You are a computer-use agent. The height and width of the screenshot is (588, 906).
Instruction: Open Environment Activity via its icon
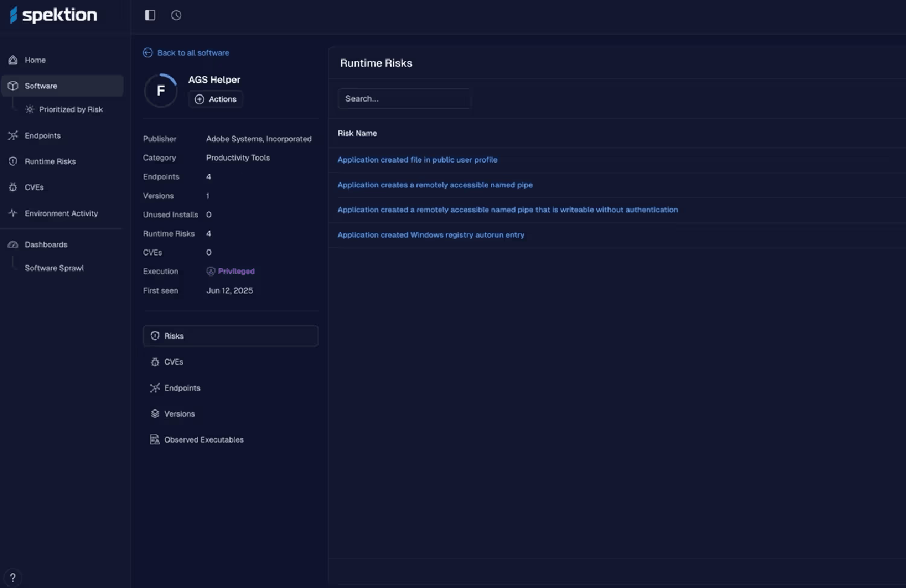(x=13, y=213)
